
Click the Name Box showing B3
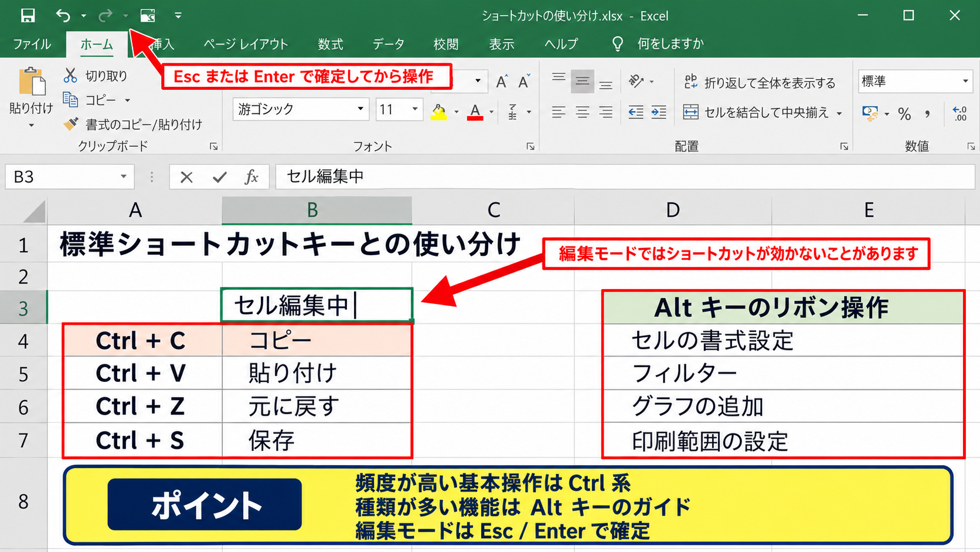[70, 177]
